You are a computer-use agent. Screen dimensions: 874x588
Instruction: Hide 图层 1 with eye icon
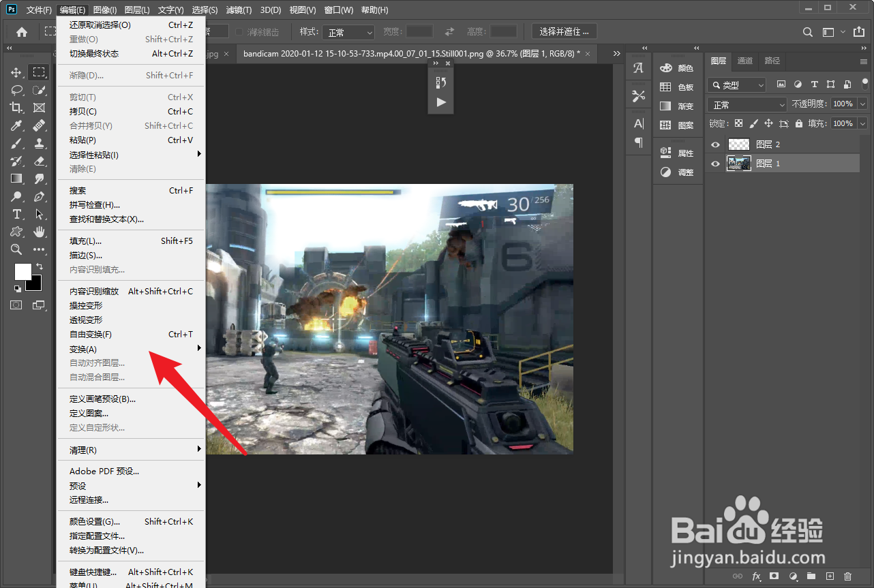715,164
